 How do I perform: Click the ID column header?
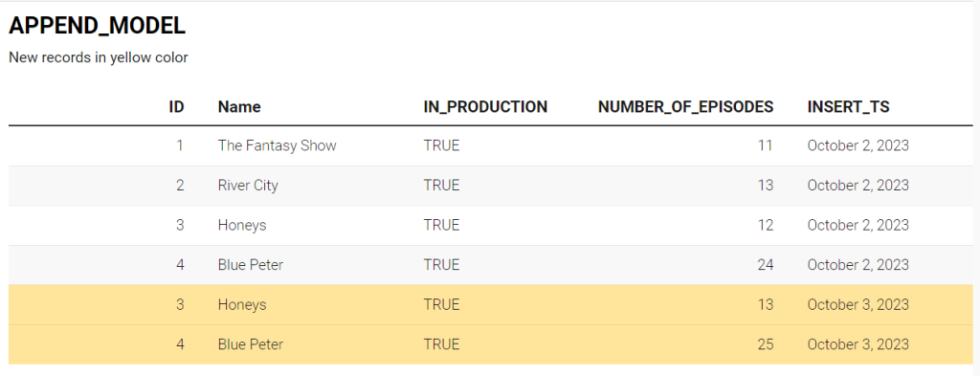coord(177,107)
